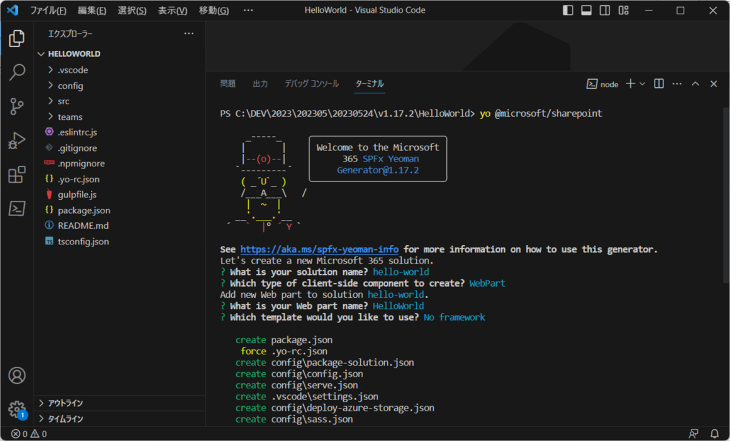
Task: Close the terminal panel
Action: [x=714, y=84]
